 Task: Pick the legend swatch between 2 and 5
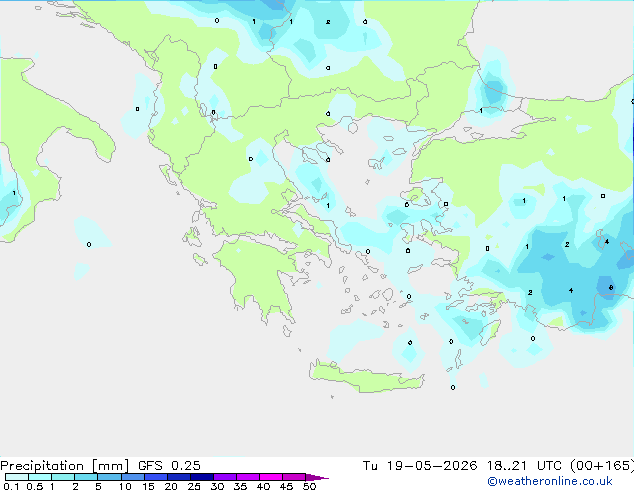(86, 477)
